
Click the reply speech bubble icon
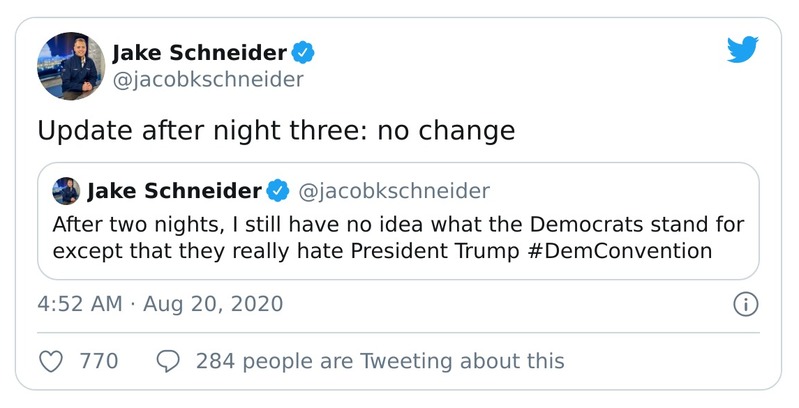click(169, 361)
